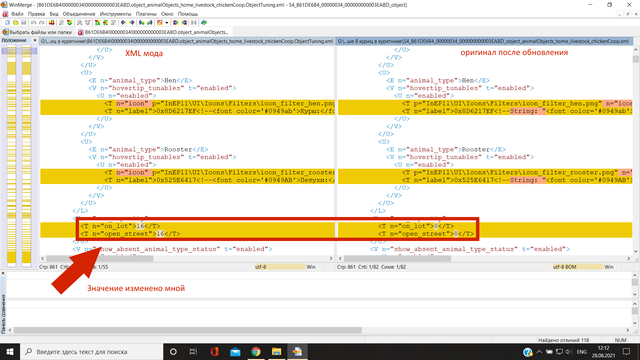Redo the edit via toolbar arrow
This screenshot has height=360, width=640.
coord(42,22)
